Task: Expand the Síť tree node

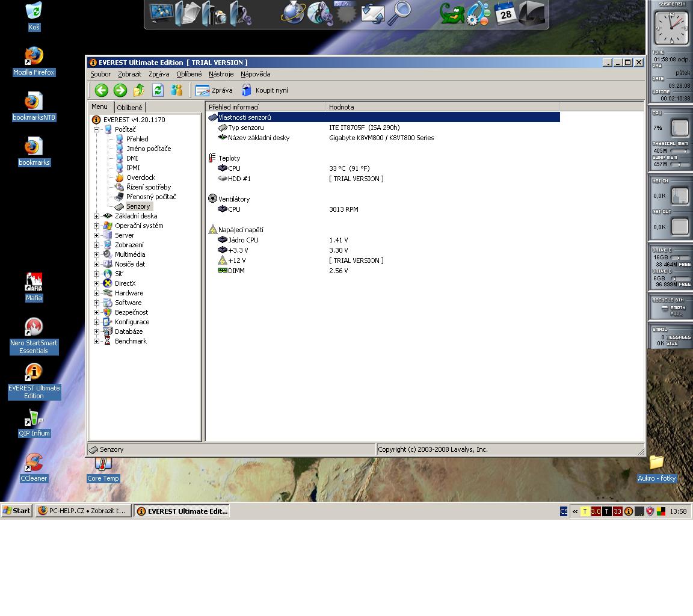Action: (96, 274)
